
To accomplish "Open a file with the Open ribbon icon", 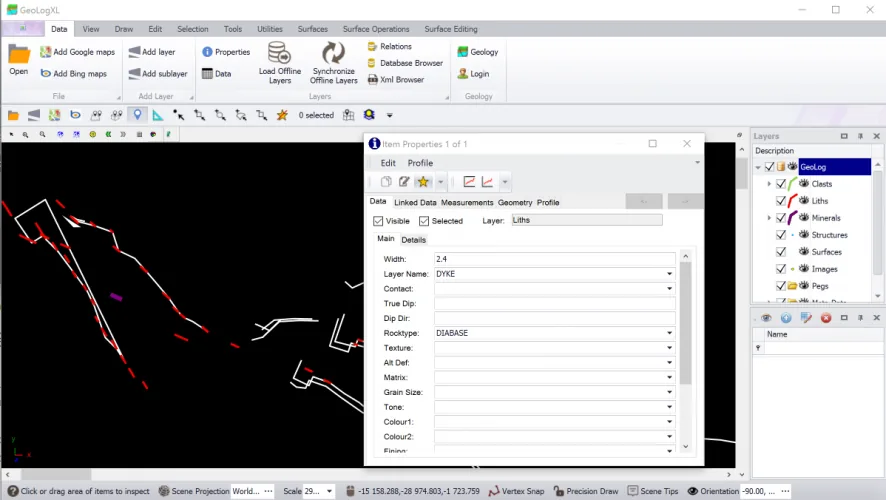I will (19, 60).
